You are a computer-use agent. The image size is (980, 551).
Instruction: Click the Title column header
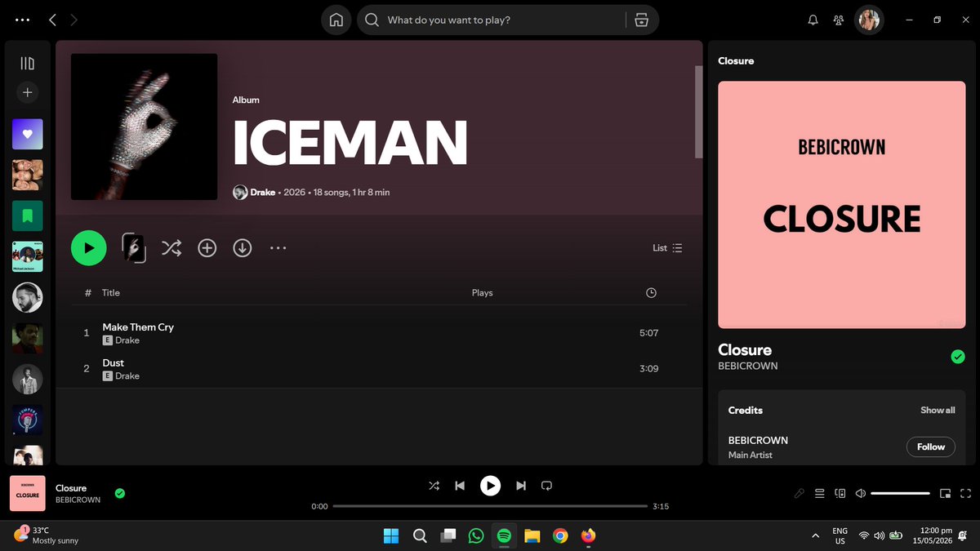tap(111, 293)
